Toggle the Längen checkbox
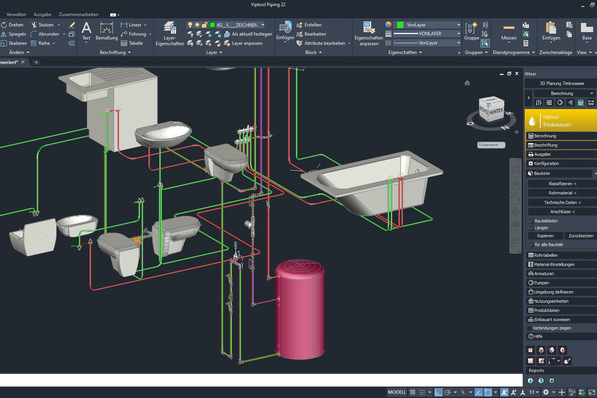The width and height of the screenshot is (597, 398). (x=531, y=228)
